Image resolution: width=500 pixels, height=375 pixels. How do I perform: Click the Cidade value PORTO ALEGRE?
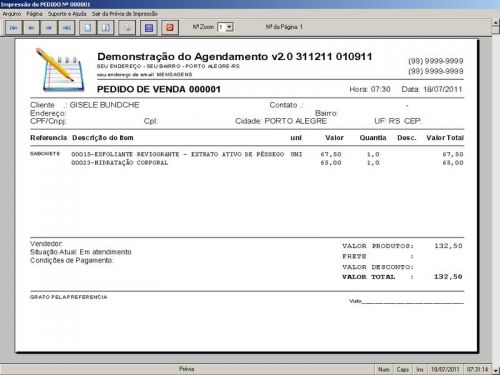pyautogui.click(x=296, y=121)
